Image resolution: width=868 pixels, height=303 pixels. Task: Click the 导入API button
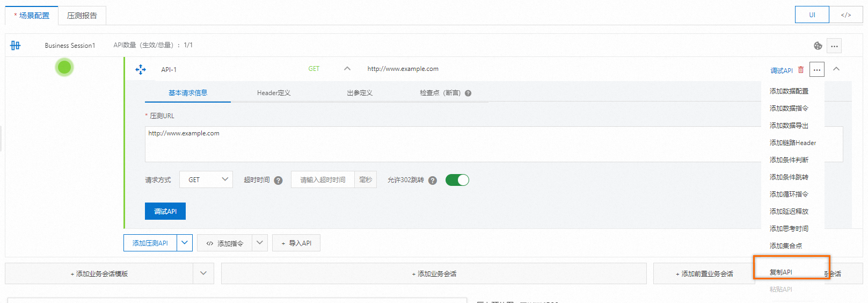(x=296, y=243)
